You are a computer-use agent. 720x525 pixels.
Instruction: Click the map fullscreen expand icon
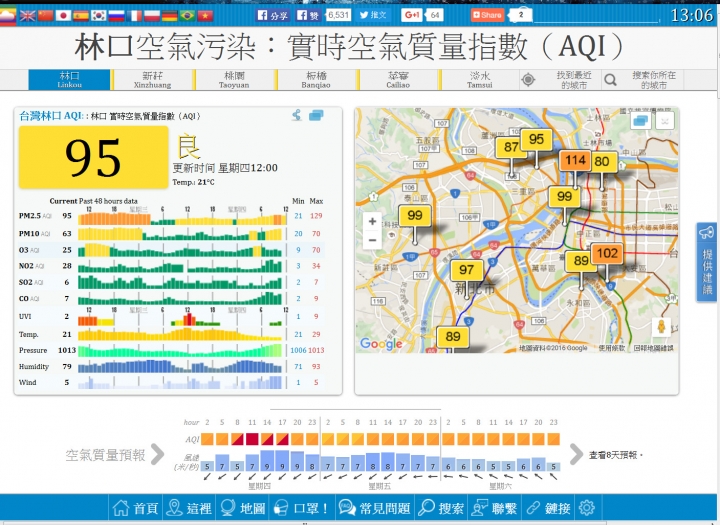[x=664, y=121]
